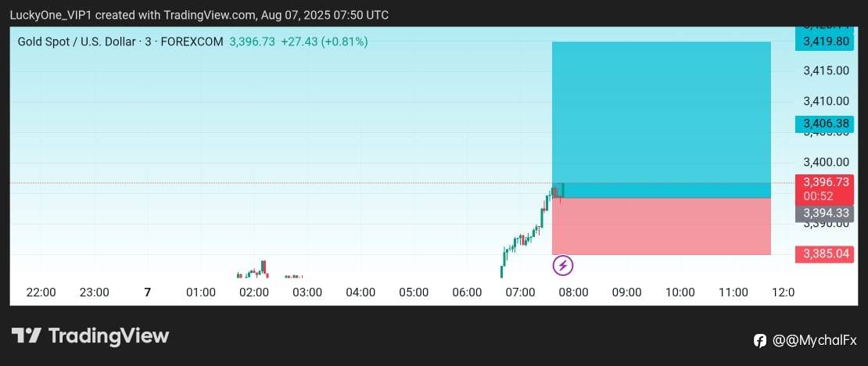The height and width of the screenshot is (366, 868).
Task: Click the date marker 7 on time axis
Action: pos(147,292)
